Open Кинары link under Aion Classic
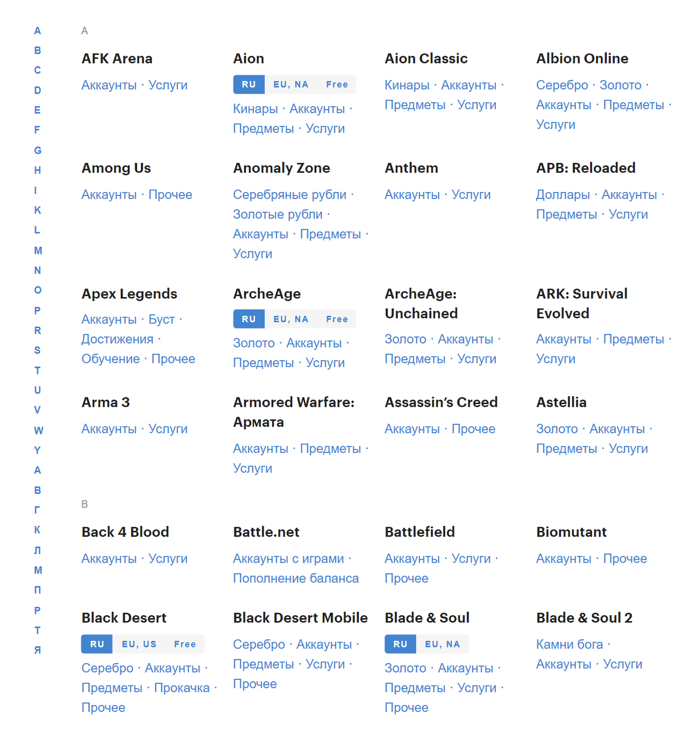Screen dimensions: 700x750 pos(407,85)
